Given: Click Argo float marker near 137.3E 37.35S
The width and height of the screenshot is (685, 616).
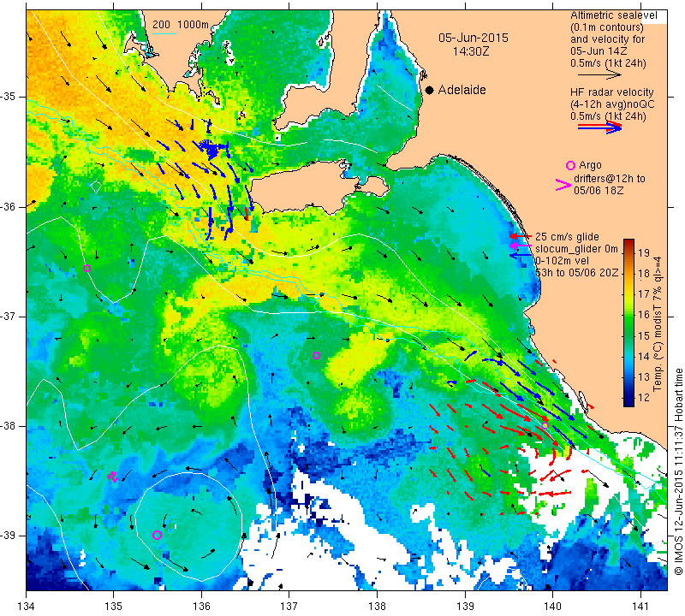Looking at the screenshot, I should [x=316, y=355].
